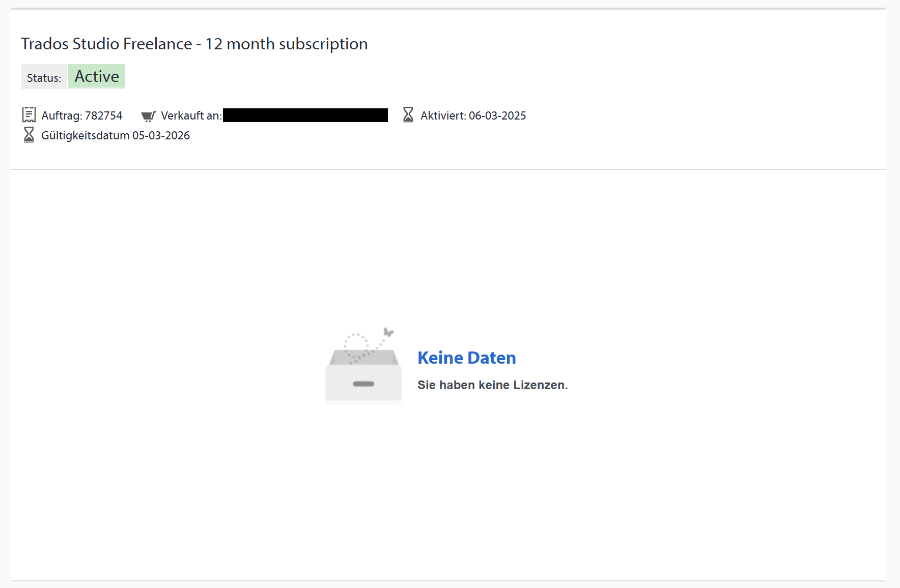
Task: Select the drawer handle on the empty-state graphic
Action: click(363, 385)
